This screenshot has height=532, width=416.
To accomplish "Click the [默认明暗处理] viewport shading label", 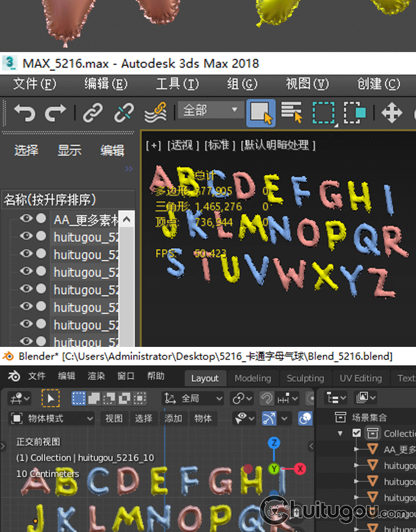I will pos(278,145).
